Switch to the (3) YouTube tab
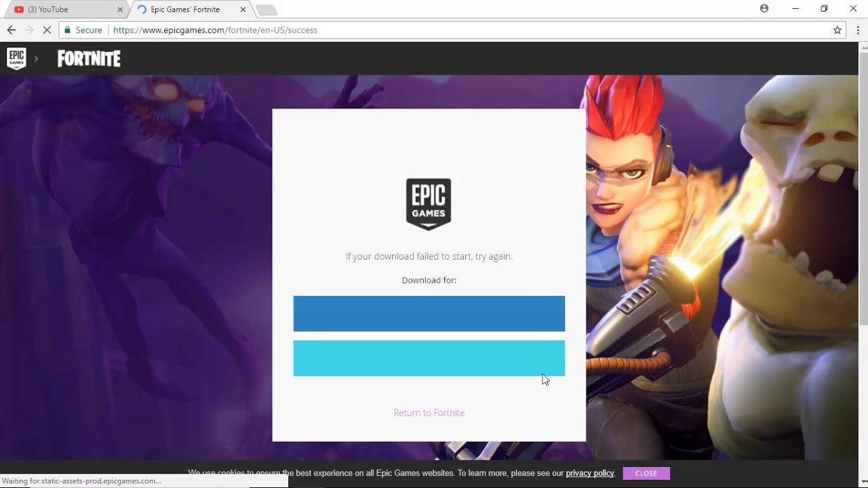 66,9
